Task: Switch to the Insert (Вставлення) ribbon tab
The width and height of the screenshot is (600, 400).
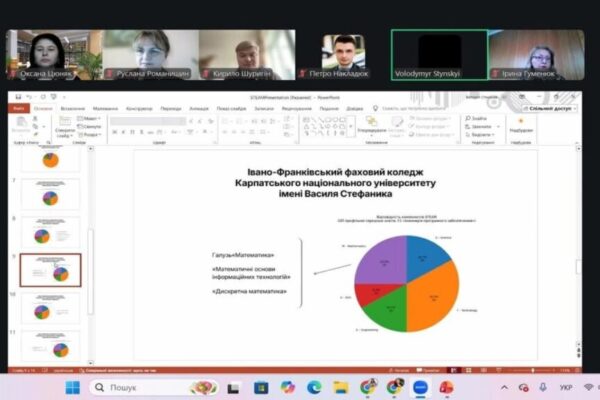Action: tap(72, 108)
